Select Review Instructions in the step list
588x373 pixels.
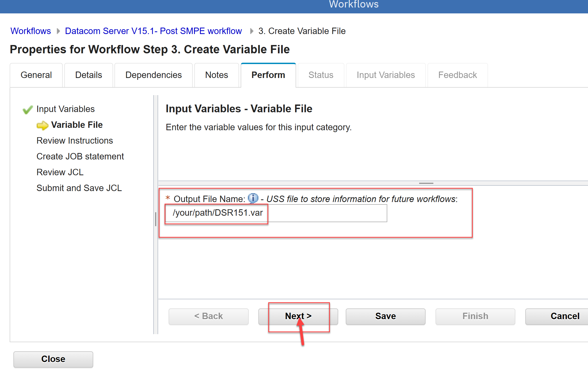pyautogui.click(x=75, y=141)
